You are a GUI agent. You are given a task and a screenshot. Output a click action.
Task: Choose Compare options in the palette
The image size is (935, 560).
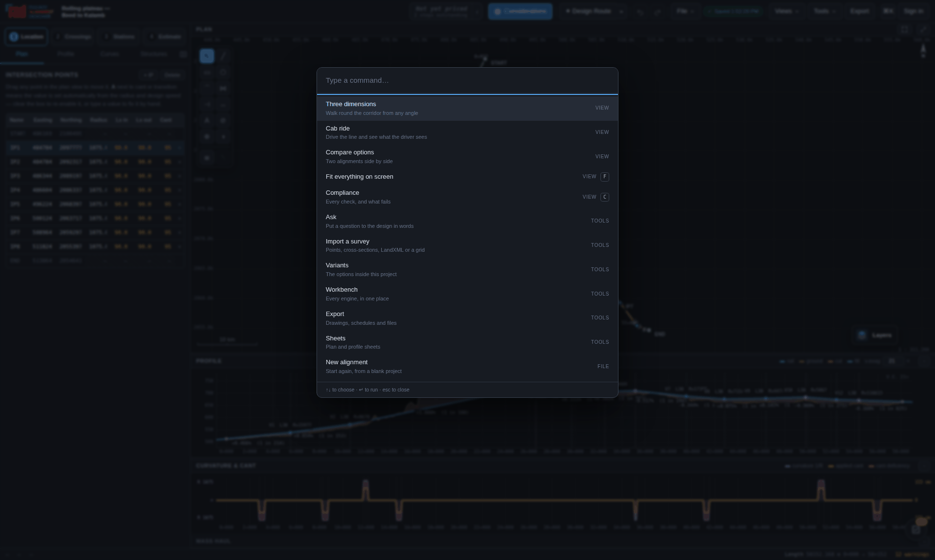tap(467, 156)
